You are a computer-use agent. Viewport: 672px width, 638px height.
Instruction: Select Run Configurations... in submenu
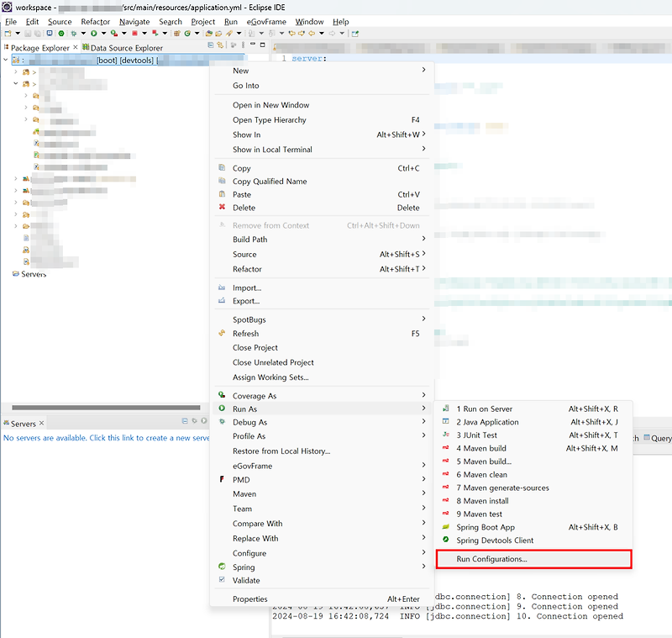pos(533,559)
